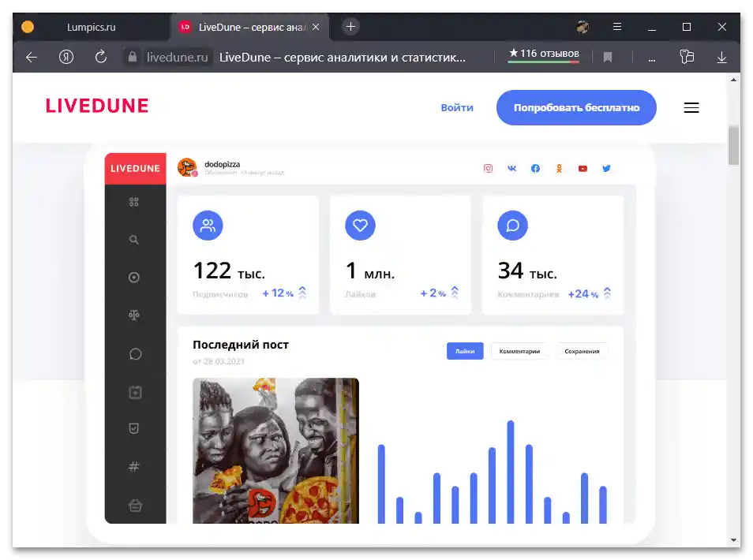The image size is (753, 560).
Task: Click the dodopizza account name
Action: 222,164
